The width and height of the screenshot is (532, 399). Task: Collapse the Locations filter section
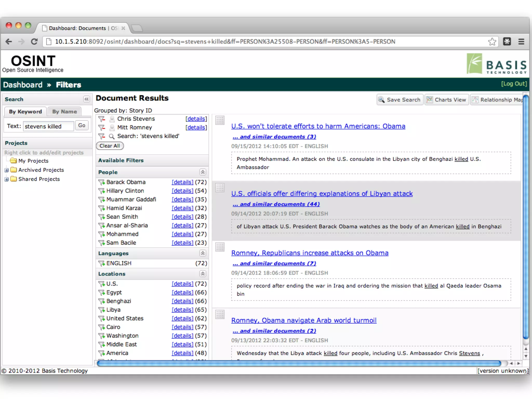tap(203, 274)
